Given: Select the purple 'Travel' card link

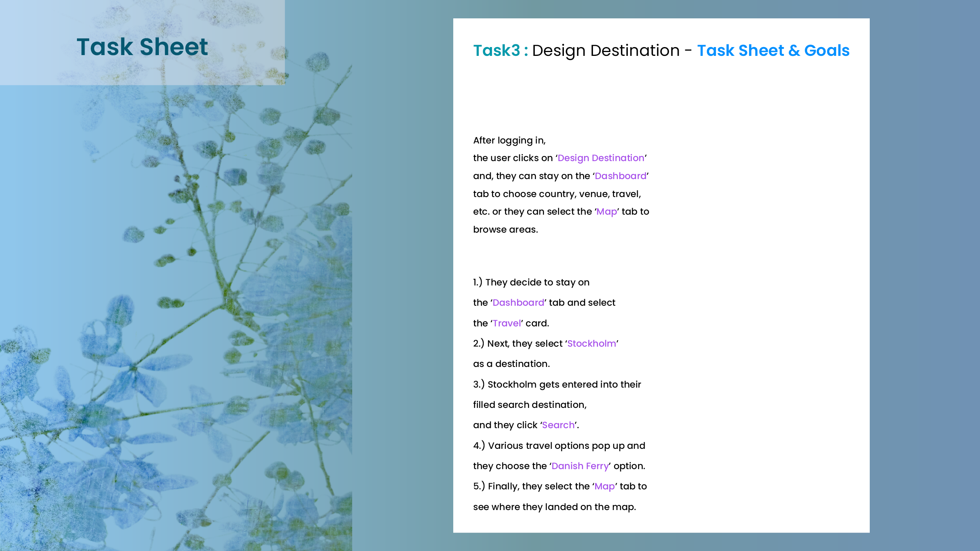Looking at the screenshot, I should 507,323.
